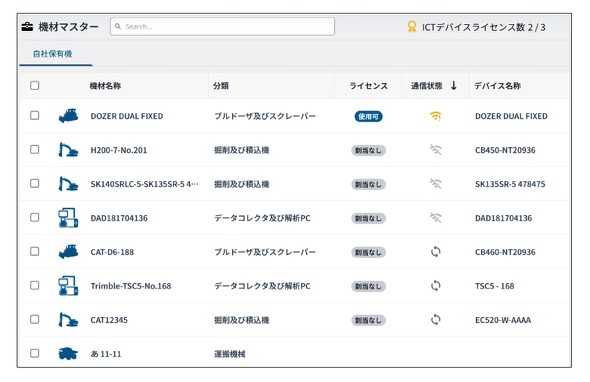Viewport: 590px width, 382px height.
Task: Sort by the 機材名称 column header
Action: (x=105, y=86)
